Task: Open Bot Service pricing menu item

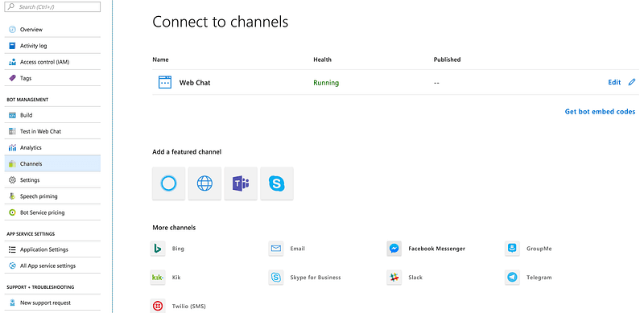Action: point(52,212)
